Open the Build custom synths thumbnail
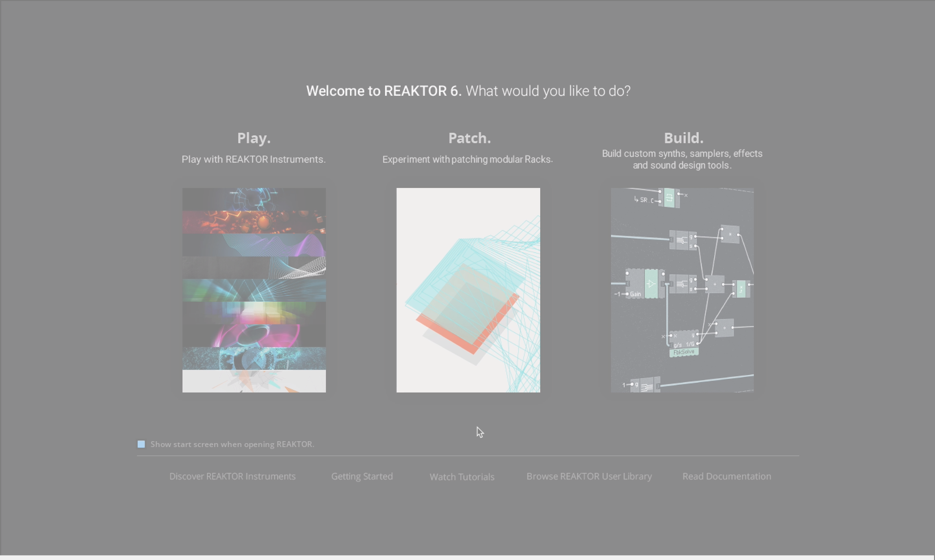 coord(682,290)
